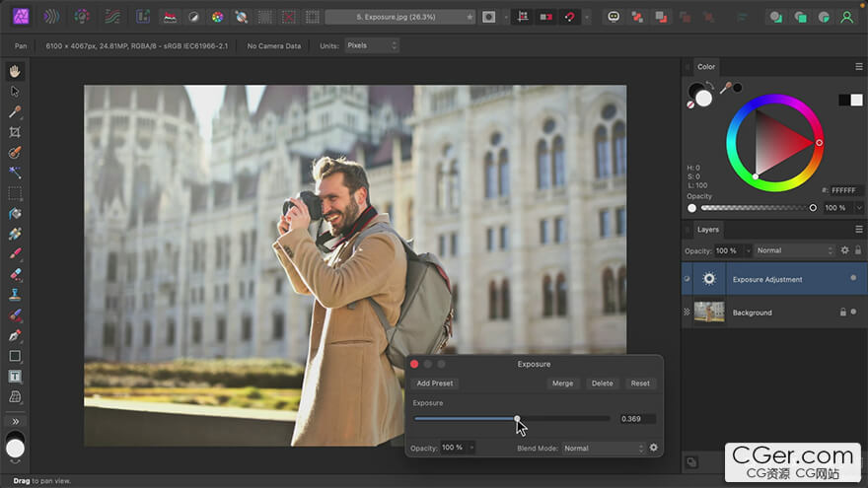
Task: Click the Color panel opacity slider
Action: [757, 208]
